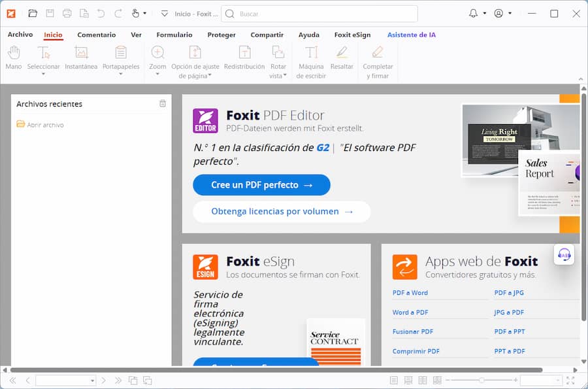
Task: Open the JPG a PDF link
Action: click(509, 312)
